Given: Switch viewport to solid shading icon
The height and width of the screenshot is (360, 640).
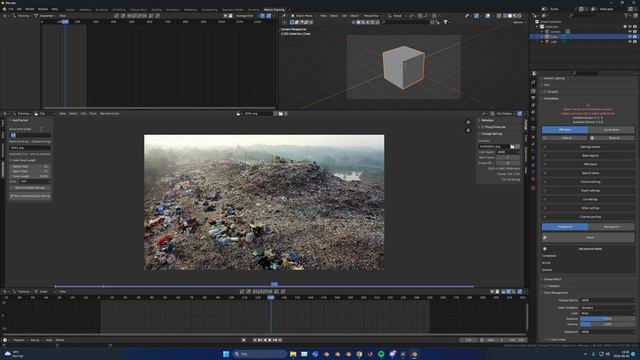Looking at the screenshot, I should [509, 16].
